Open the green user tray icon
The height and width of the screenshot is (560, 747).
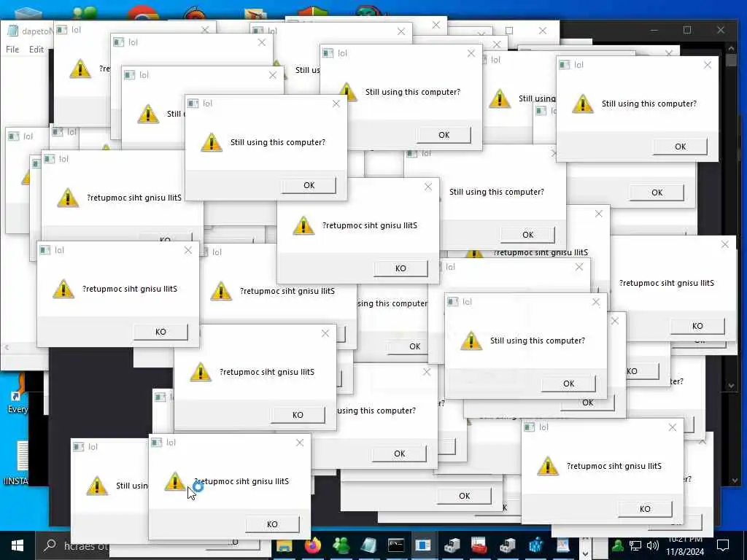tap(618, 545)
